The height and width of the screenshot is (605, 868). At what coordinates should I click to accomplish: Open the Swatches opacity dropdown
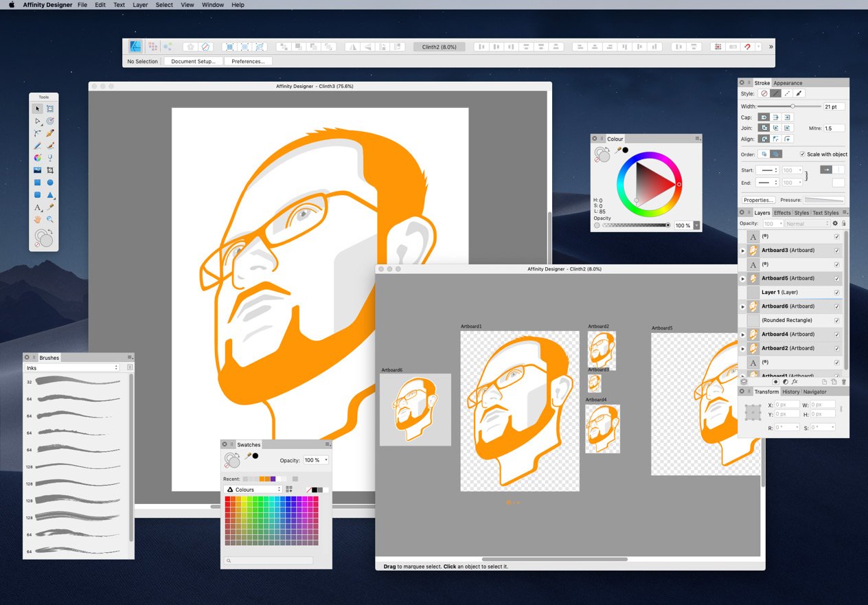coord(316,460)
